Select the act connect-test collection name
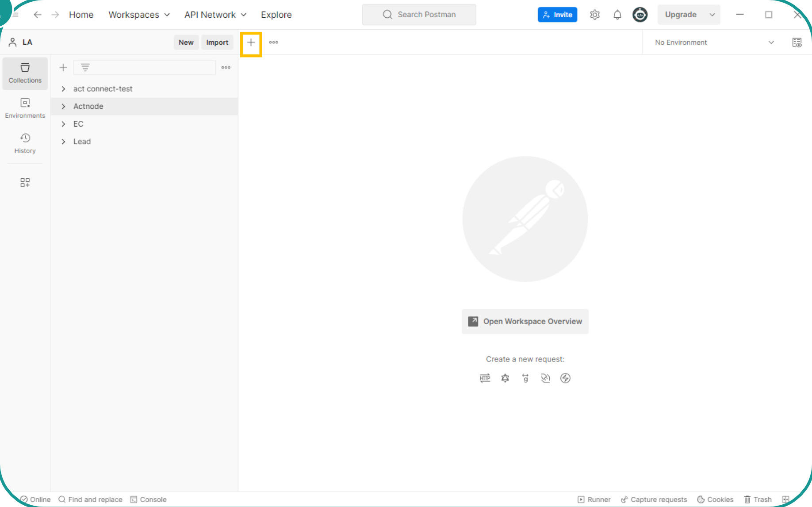Screen dimensions: 812x507 pos(103,89)
